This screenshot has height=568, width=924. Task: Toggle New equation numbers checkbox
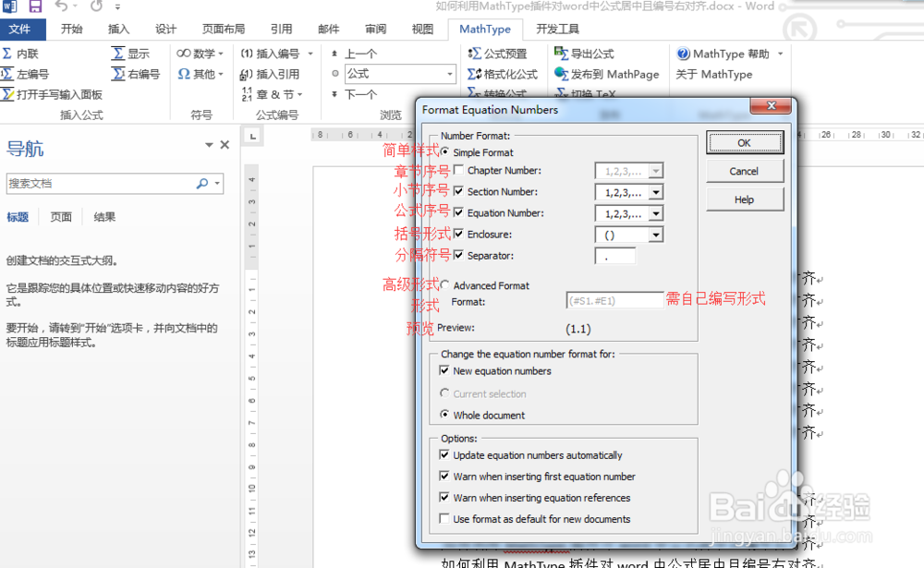(x=444, y=370)
